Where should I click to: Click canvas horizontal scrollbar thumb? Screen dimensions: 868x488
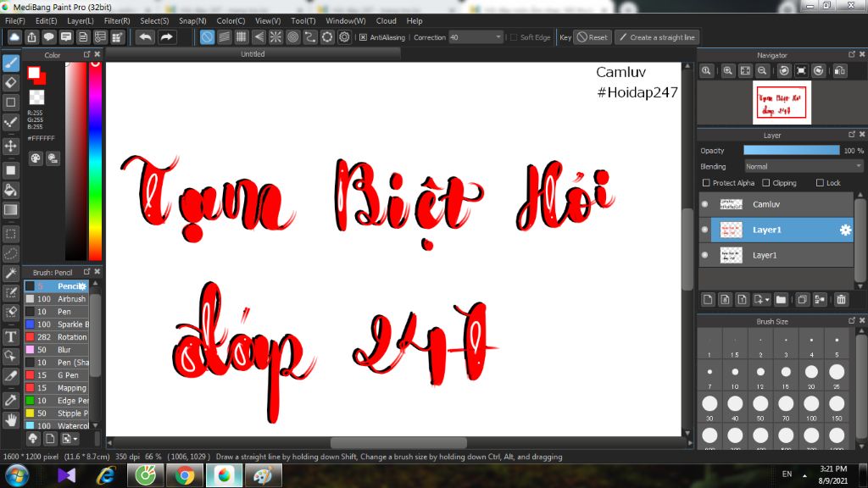coord(398,442)
